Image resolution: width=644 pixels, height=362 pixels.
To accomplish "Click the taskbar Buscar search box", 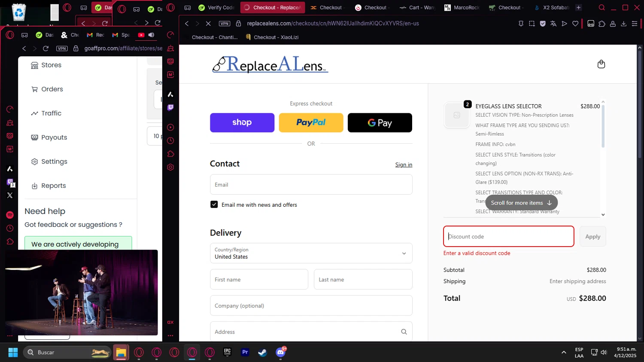I will (x=67, y=353).
